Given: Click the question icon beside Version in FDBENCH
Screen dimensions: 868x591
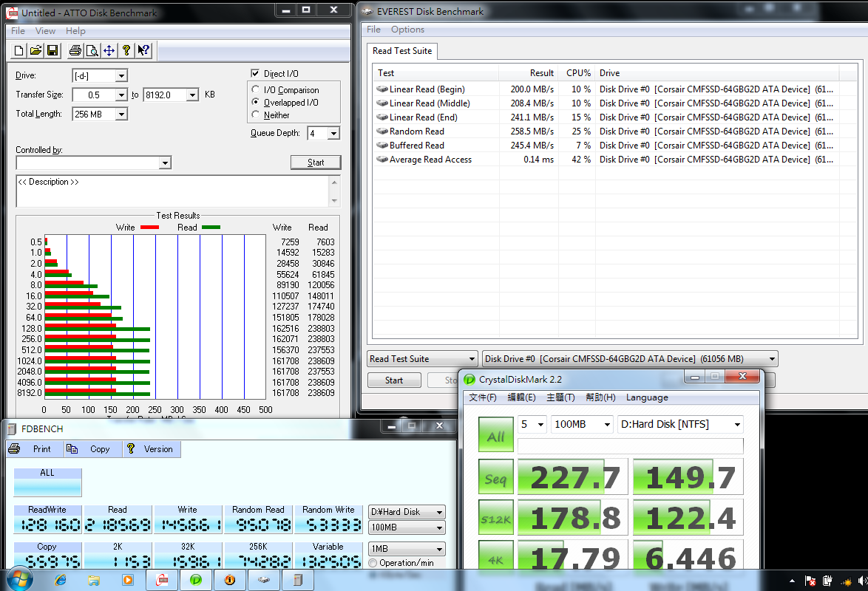Looking at the screenshot, I should pyautogui.click(x=131, y=448).
